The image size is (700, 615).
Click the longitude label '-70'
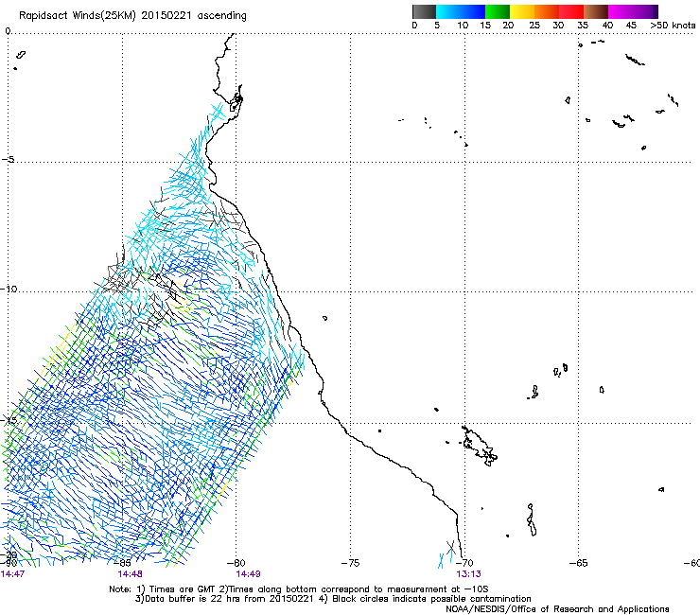pyautogui.click(x=464, y=563)
